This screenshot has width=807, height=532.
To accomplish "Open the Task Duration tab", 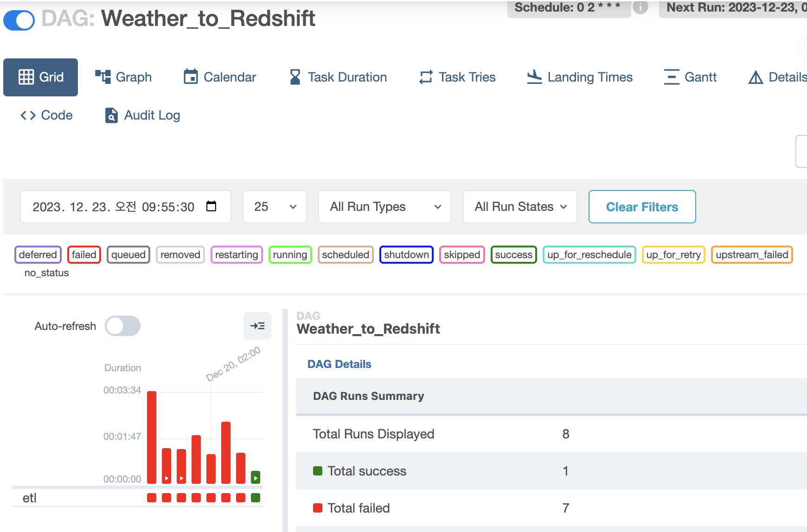I will coord(338,77).
